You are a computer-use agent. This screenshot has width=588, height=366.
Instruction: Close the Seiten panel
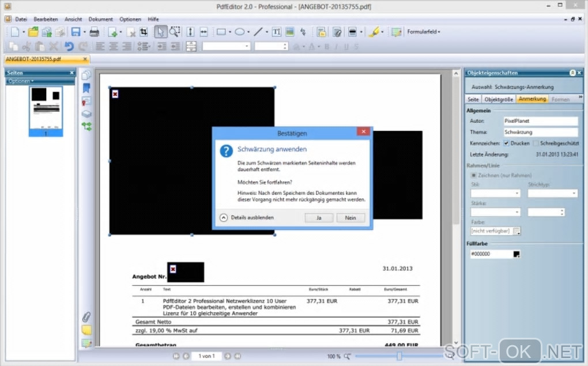pos(72,73)
